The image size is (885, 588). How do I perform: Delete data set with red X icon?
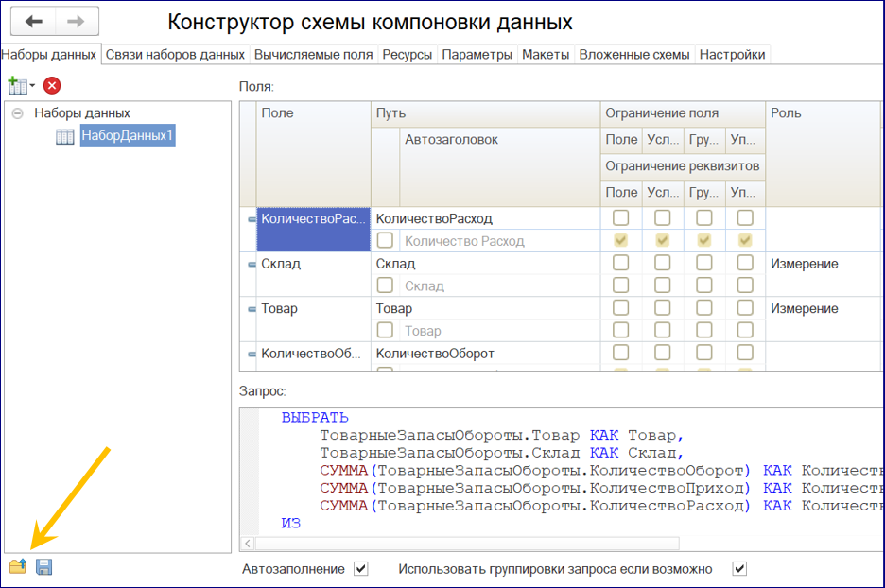point(52,86)
